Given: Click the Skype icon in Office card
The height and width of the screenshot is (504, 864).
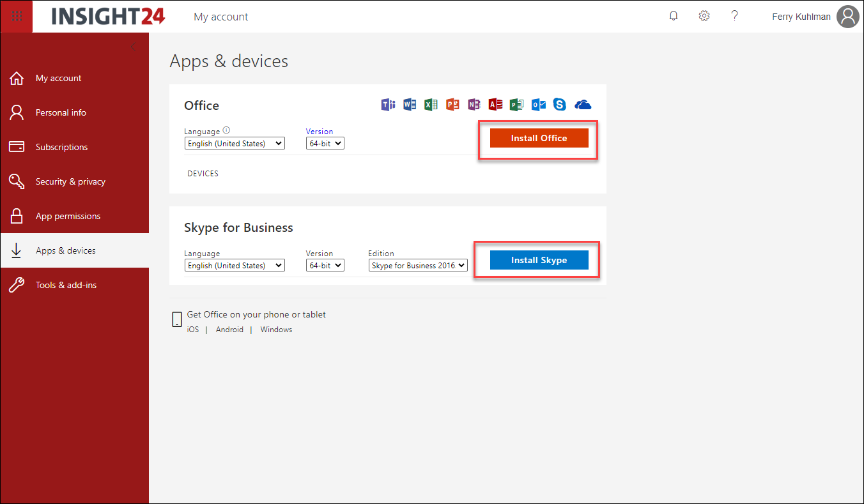Looking at the screenshot, I should [x=560, y=105].
